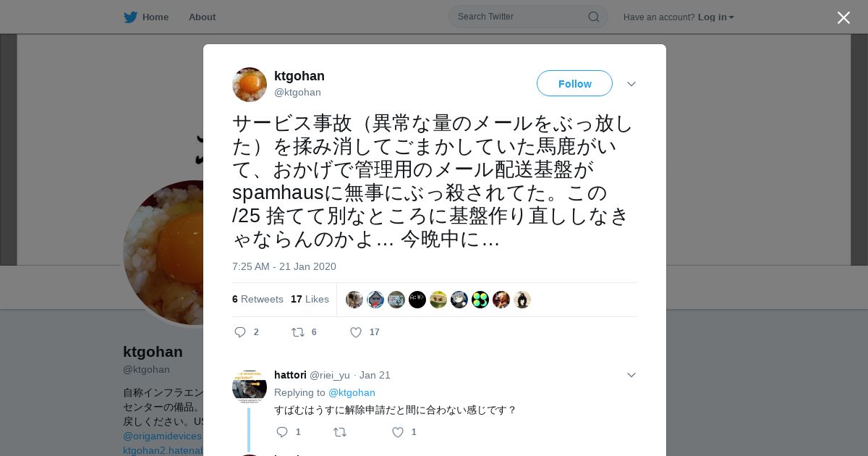Click the reply icon under main tweet

coord(241,332)
